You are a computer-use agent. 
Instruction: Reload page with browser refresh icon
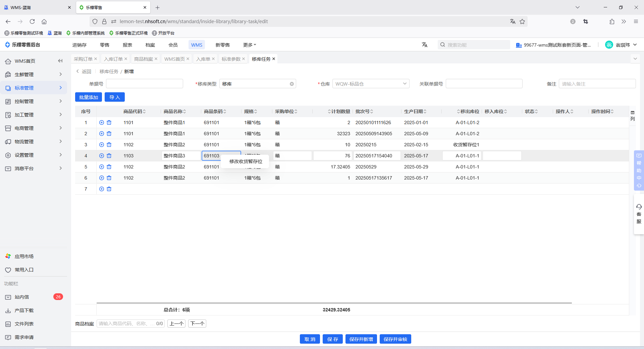tap(32, 21)
